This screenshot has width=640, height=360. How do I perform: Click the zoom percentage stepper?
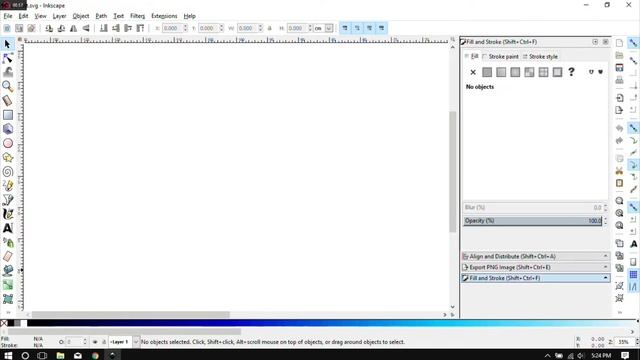pos(636,342)
